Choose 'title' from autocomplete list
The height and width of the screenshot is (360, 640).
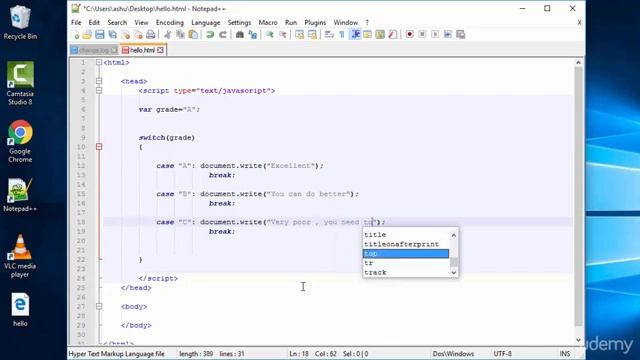point(406,235)
